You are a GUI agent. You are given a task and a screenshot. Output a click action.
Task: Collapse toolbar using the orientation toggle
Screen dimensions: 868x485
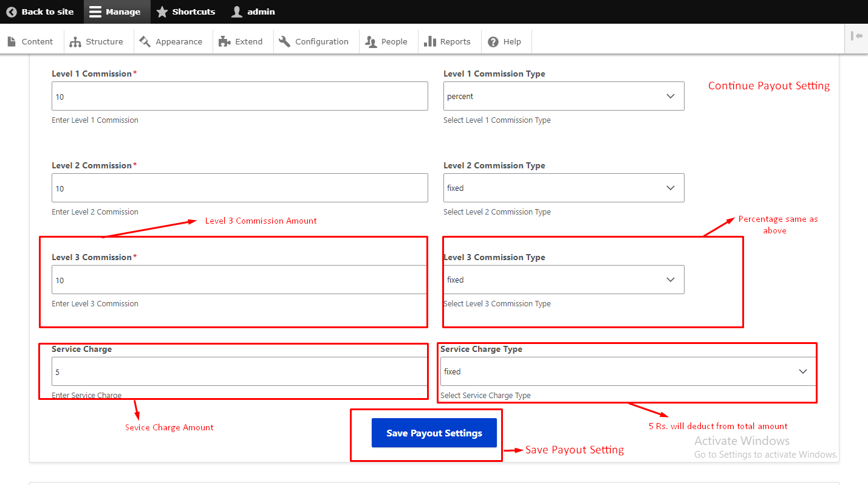(856, 36)
